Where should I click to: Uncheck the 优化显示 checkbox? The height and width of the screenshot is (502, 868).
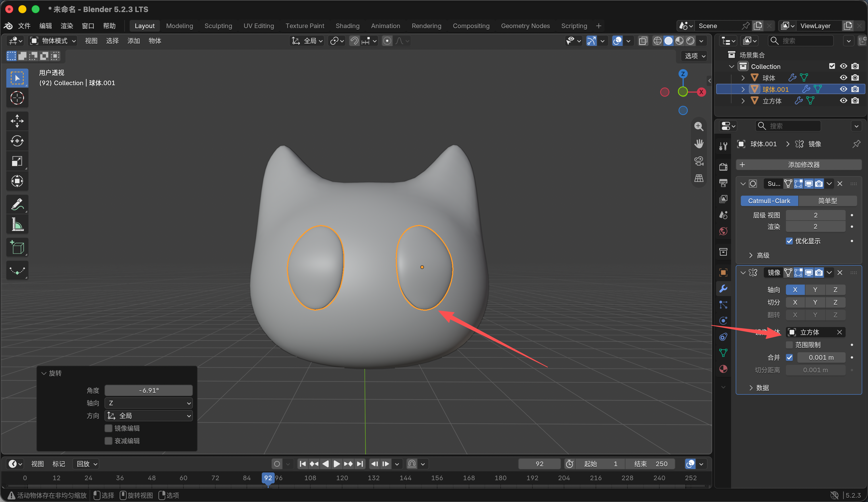[789, 241]
